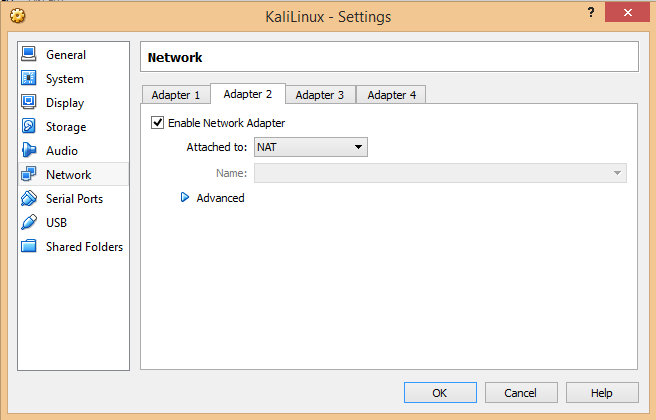Image resolution: width=656 pixels, height=420 pixels.
Task: Select the Serial Ports icon
Action: [28, 198]
